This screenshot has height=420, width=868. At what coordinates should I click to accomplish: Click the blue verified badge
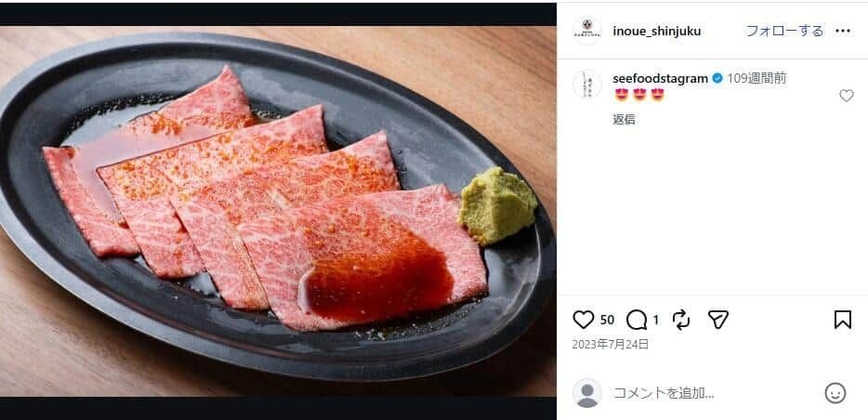(717, 78)
